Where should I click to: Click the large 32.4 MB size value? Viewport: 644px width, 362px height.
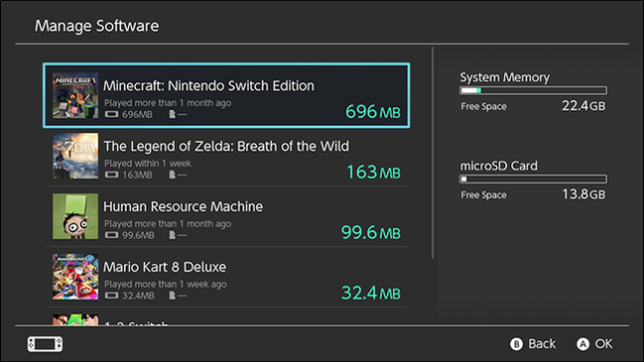pyautogui.click(x=371, y=293)
